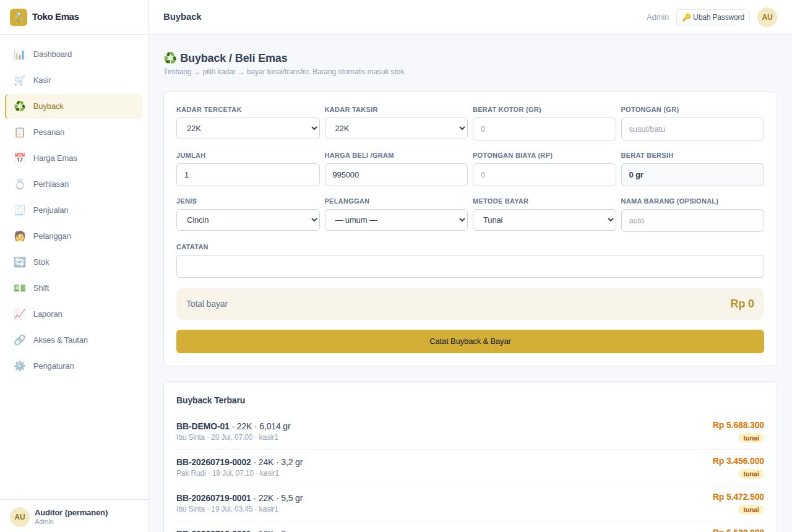Click the Akses & Tautan link icon
792x532 pixels.
pos(20,340)
